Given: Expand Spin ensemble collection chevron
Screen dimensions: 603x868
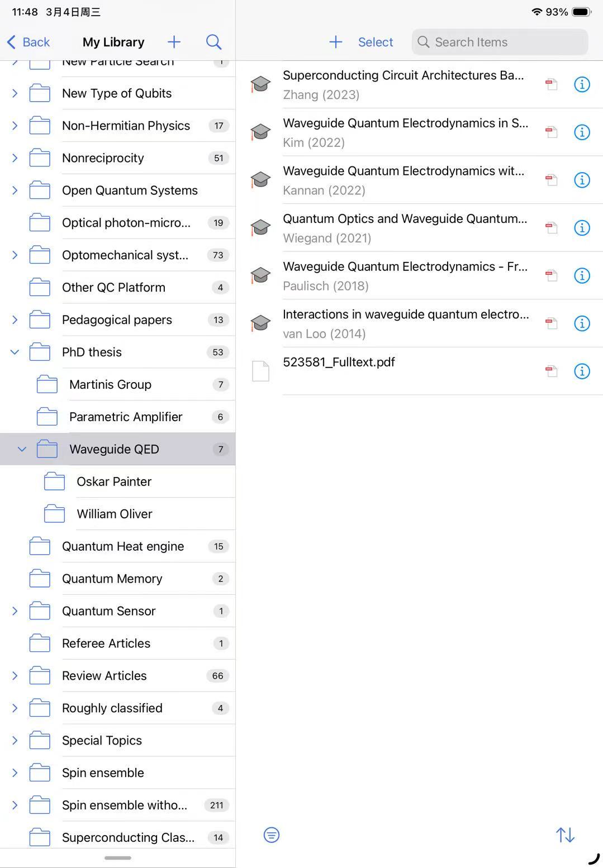Looking at the screenshot, I should coord(15,773).
